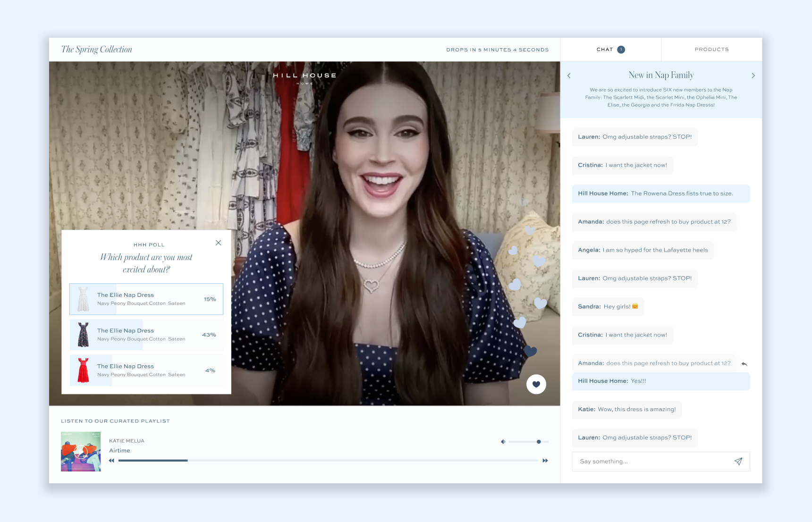812x522 pixels.
Task: Close the HHH Poll popup
Action: (x=218, y=243)
